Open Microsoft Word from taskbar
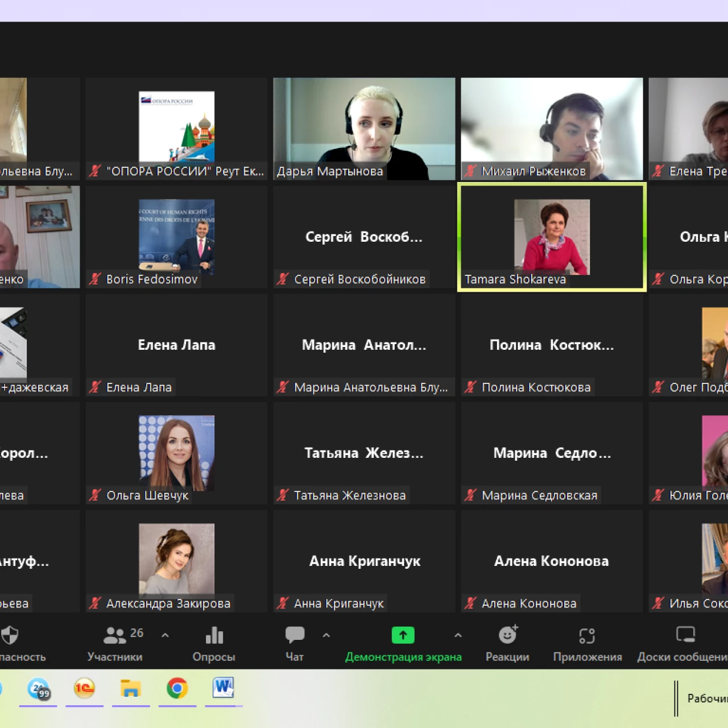728x728 pixels. point(224,688)
